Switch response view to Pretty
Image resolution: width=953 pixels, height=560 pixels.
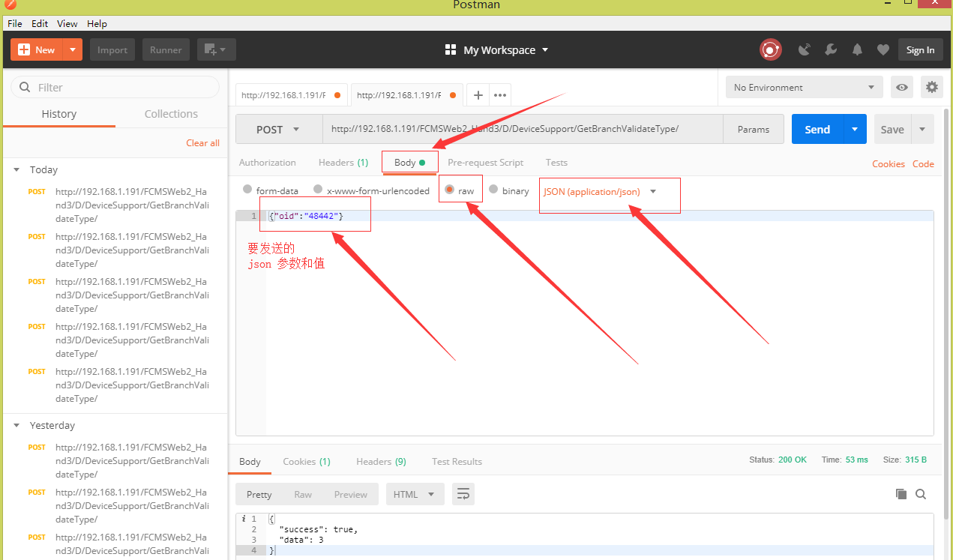tap(259, 494)
